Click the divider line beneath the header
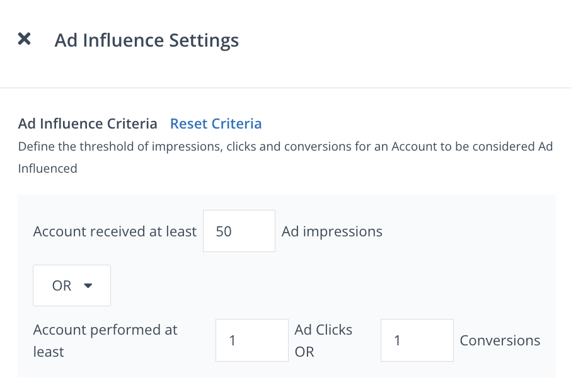Image resolution: width=571 pixels, height=392 pixels. [x=285, y=88]
